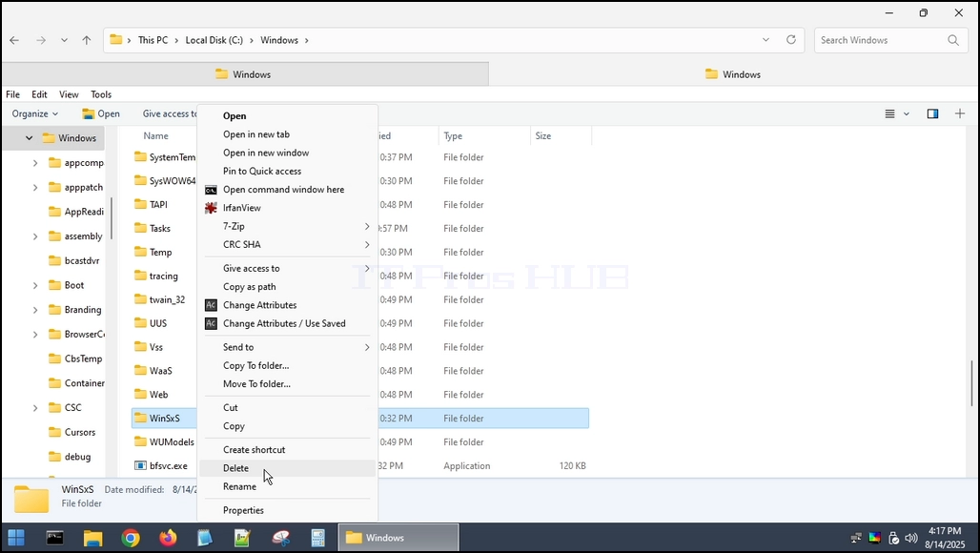
Task: Choose Open in new window
Action: coord(288,153)
